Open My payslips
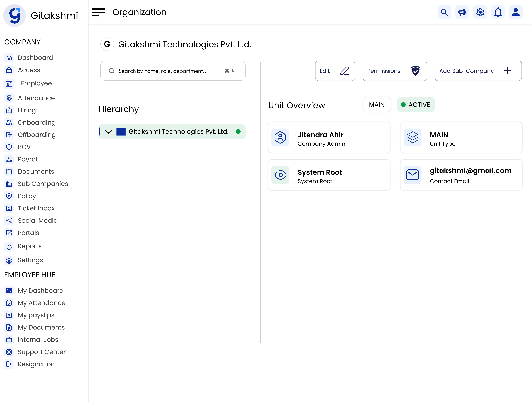Viewport: 532px width, 402px height. tap(36, 315)
